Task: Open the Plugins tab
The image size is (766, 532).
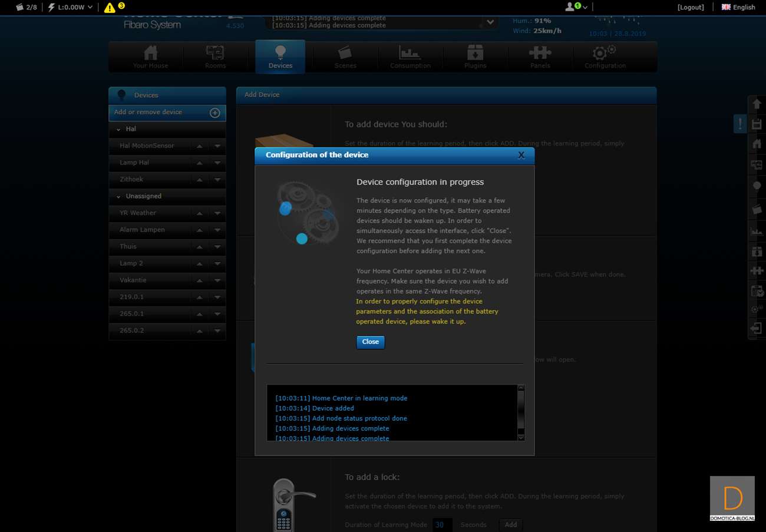Action: pos(475,57)
